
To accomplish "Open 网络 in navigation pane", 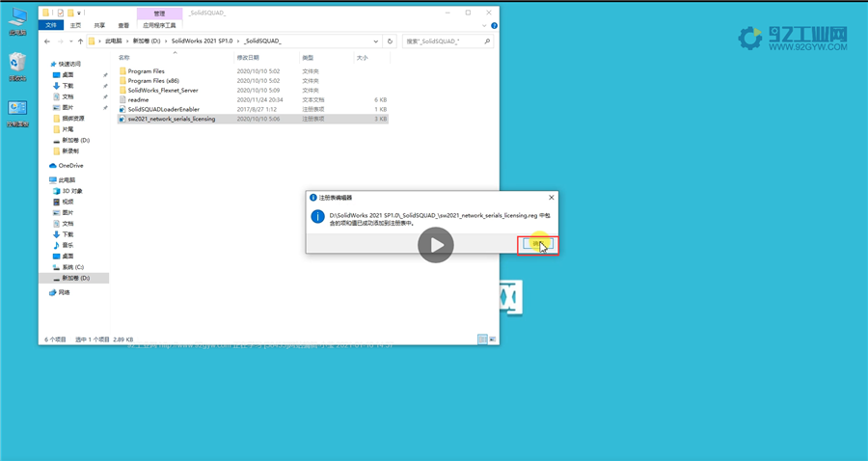I will (60, 292).
